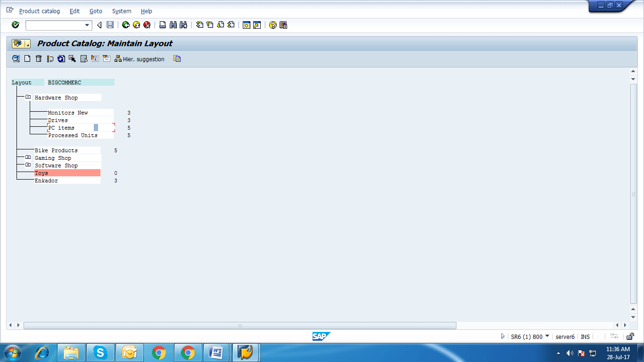Select the Bike Products tree item

67,150
